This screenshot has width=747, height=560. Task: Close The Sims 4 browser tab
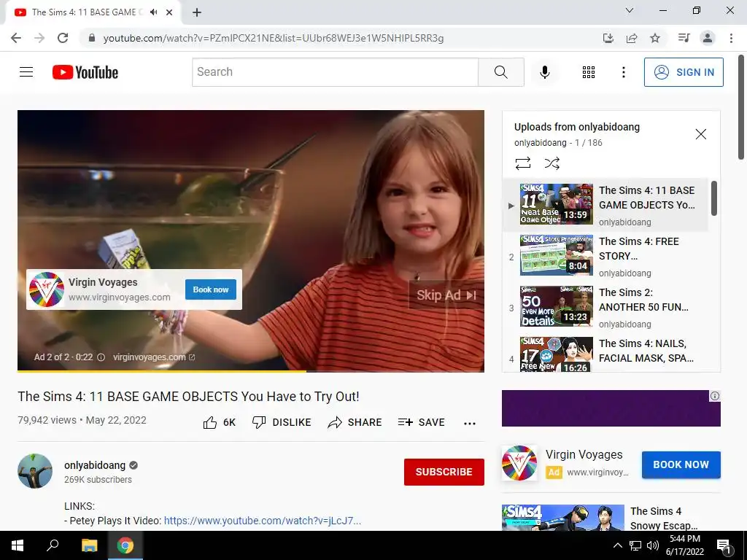169,12
